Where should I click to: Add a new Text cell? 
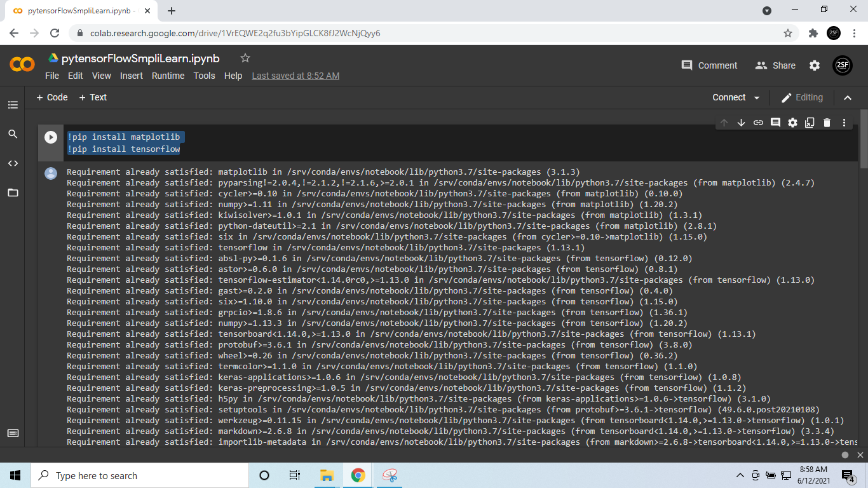point(93,97)
